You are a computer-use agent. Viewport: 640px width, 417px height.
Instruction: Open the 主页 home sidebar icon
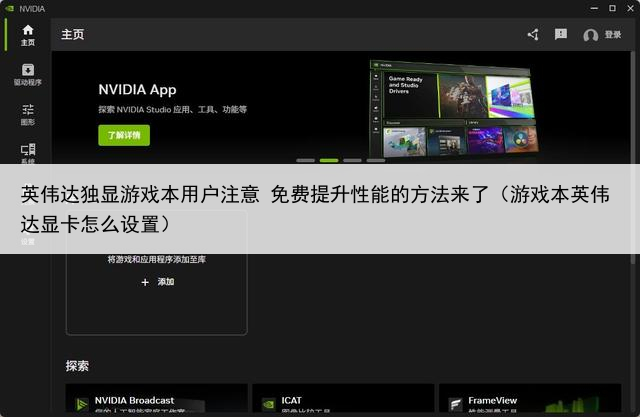click(27, 35)
